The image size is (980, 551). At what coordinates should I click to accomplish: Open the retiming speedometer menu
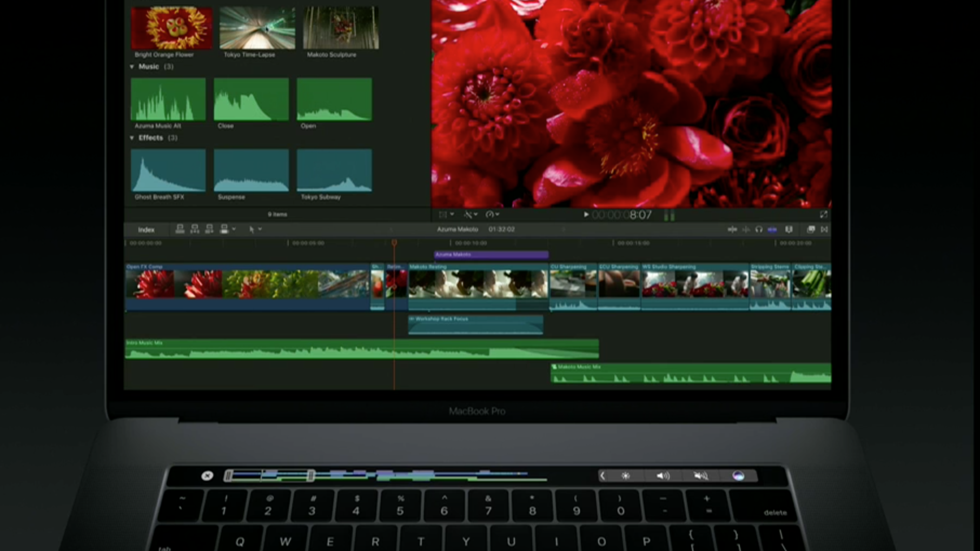click(x=492, y=215)
